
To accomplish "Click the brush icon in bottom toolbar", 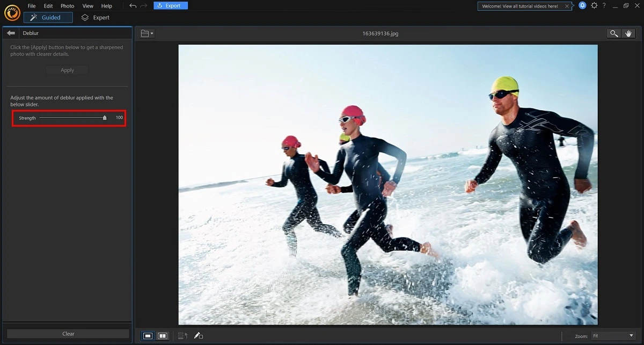I will pos(198,336).
